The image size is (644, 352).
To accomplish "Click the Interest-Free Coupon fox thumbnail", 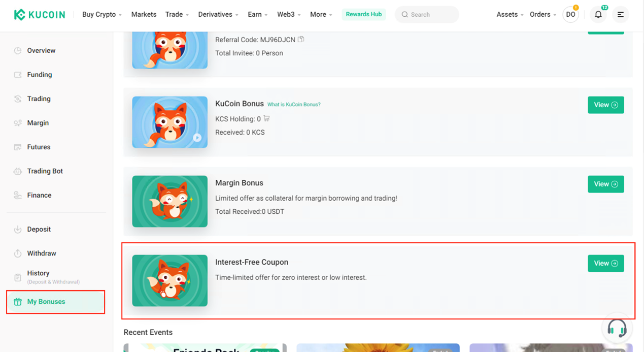I will coord(170,281).
